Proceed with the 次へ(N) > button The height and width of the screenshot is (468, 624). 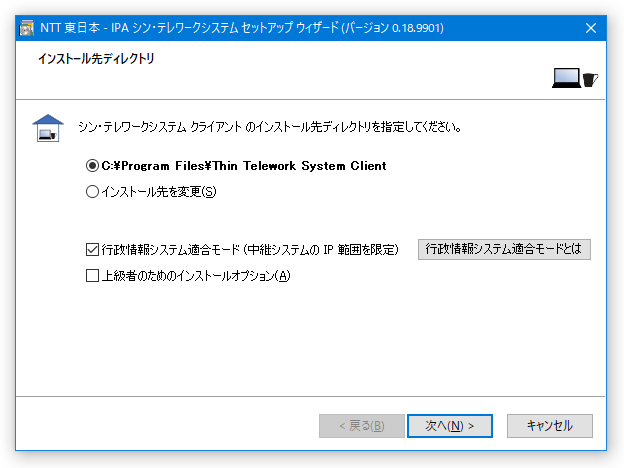[x=450, y=426]
